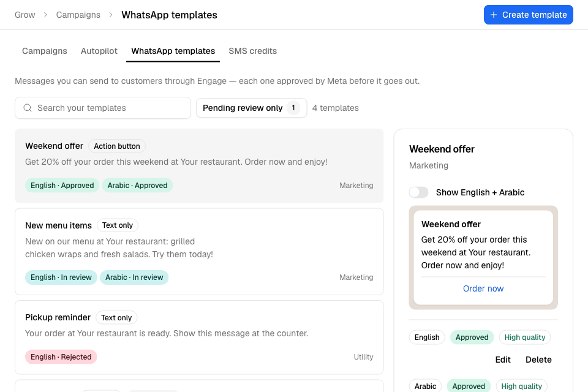Click the Arabic language chip in details panel
588x392 pixels.
click(425, 386)
